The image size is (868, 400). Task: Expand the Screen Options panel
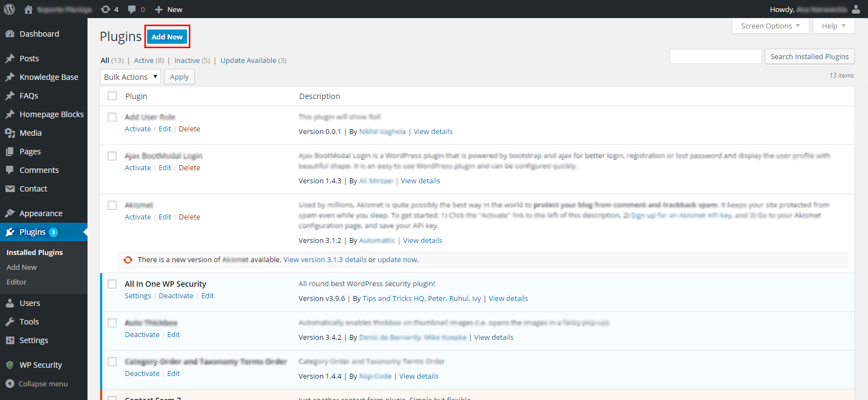pyautogui.click(x=771, y=26)
